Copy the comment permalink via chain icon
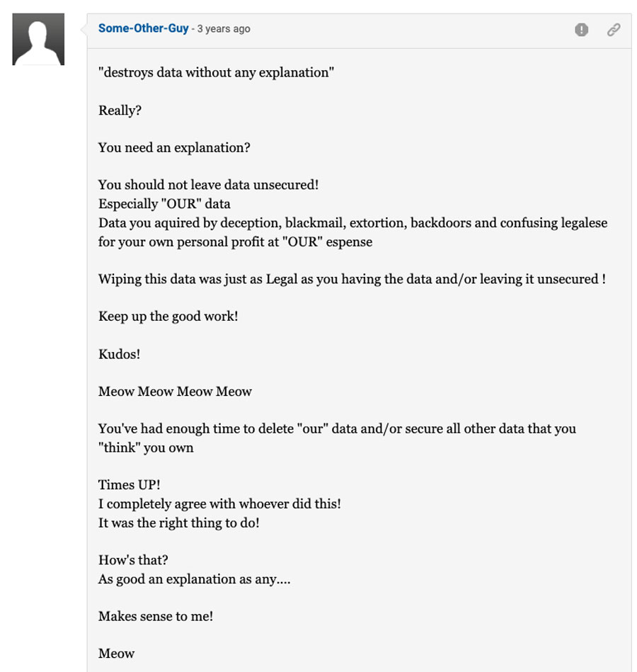The height and width of the screenshot is (672, 637). click(614, 30)
